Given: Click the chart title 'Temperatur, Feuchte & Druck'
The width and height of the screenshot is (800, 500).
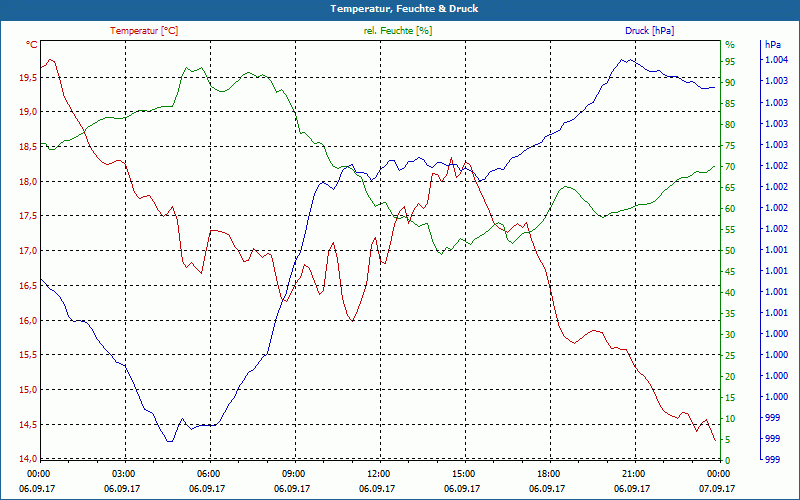Looking at the screenshot, I should point(404,9).
